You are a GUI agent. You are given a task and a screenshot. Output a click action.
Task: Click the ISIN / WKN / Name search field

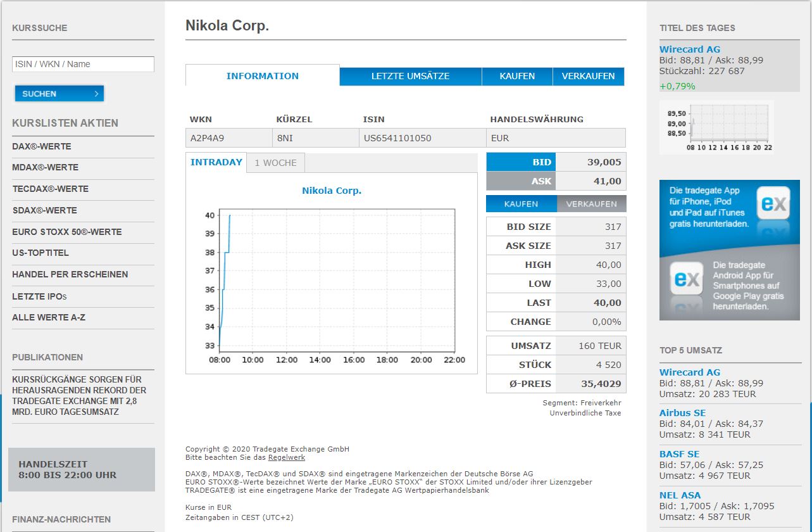point(83,64)
